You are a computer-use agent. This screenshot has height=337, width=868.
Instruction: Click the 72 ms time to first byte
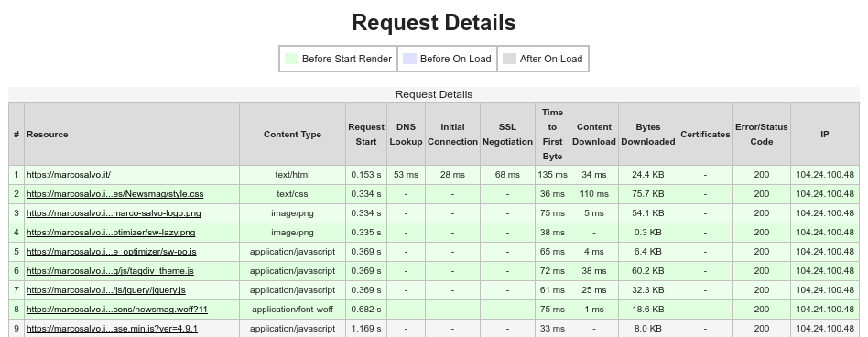click(x=552, y=271)
